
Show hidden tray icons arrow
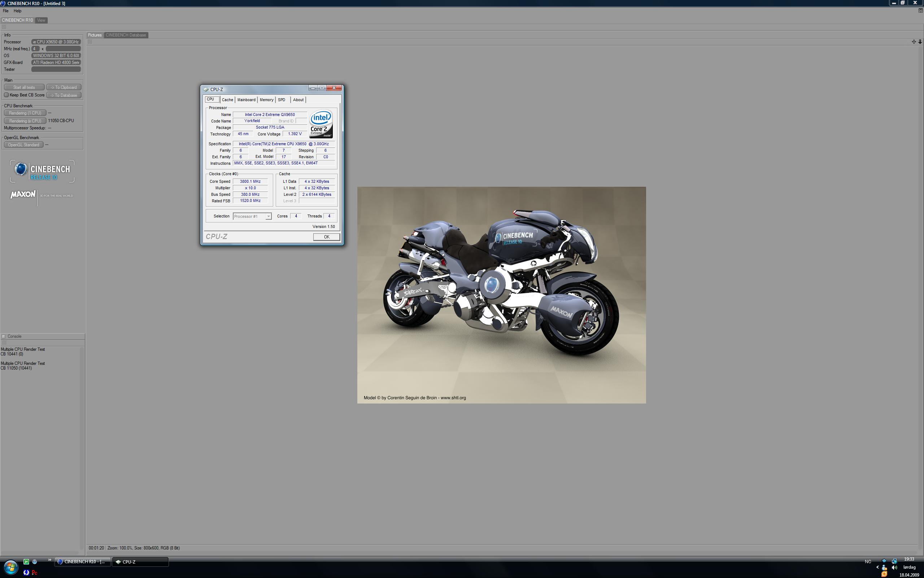877,567
